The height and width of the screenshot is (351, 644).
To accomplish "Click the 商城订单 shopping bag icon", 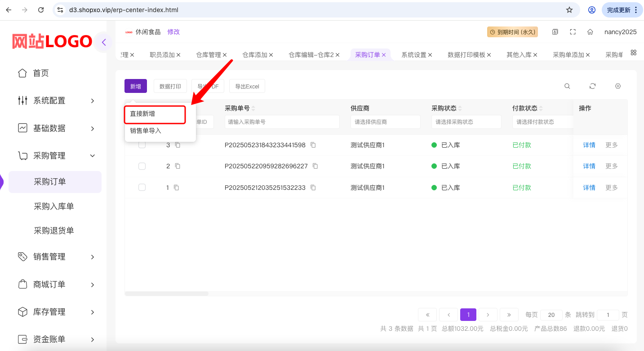I will click(22, 285).
